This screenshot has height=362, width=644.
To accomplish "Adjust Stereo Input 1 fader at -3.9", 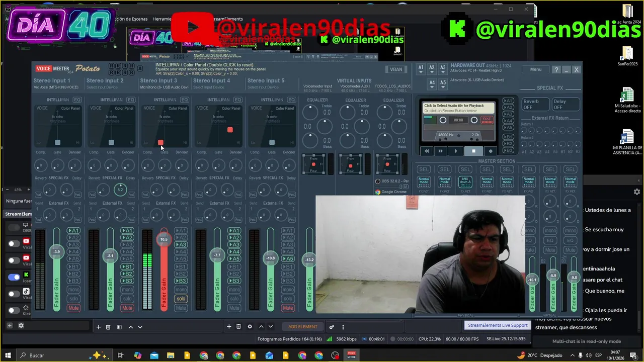I will (x=57, y=251).
